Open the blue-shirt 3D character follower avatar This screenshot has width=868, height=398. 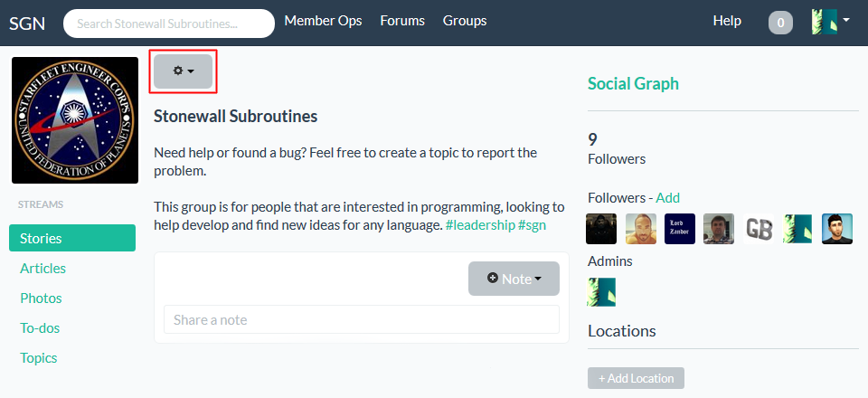[837, 229]
